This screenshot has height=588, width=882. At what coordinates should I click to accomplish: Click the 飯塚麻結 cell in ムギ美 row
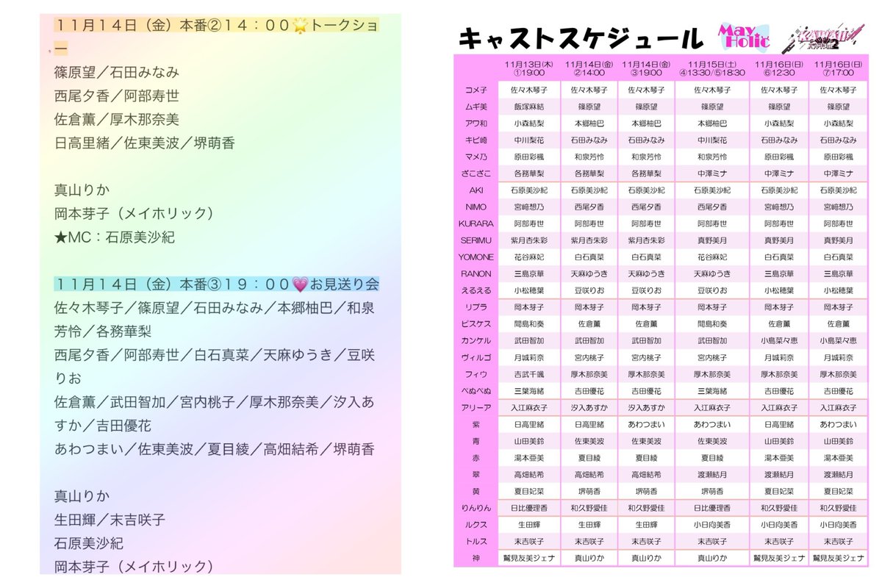pyautogui.click(x=528, y=107)
